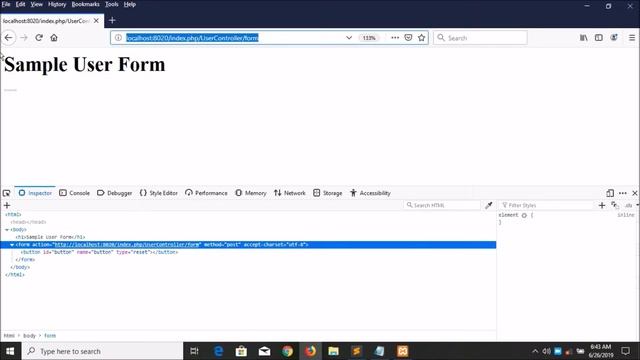Collapse the body node in markup
This screenshot has width=640, height=360.
coord(7,230)
